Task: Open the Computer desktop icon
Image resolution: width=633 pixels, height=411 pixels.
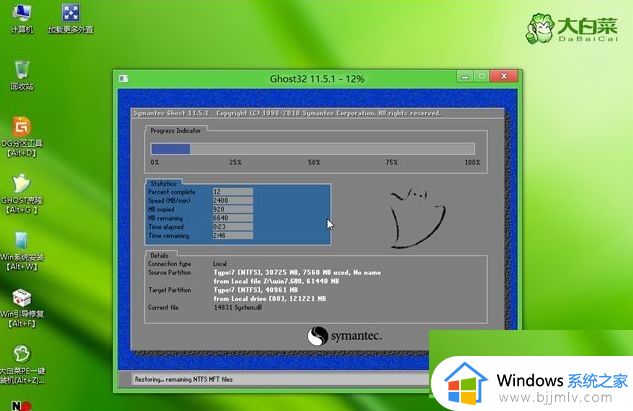Action: point(22,18)
